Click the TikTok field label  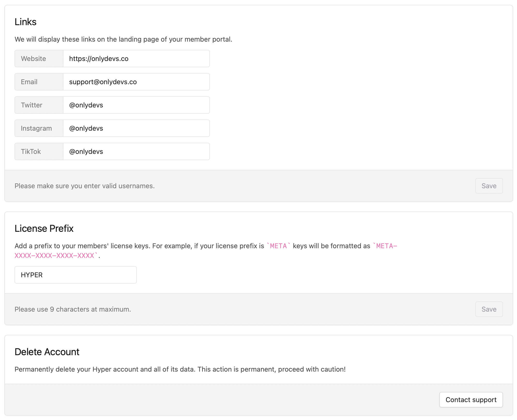coord(31,151)
